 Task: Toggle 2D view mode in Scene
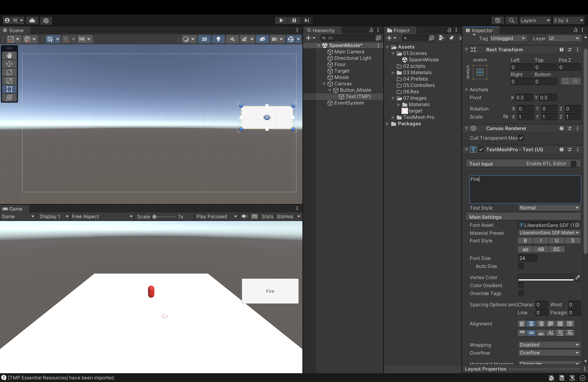(x=204, y=39)
